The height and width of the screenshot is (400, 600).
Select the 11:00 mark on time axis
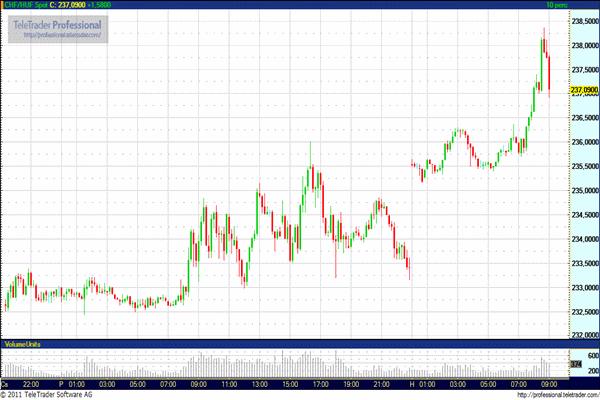[229, 383]
